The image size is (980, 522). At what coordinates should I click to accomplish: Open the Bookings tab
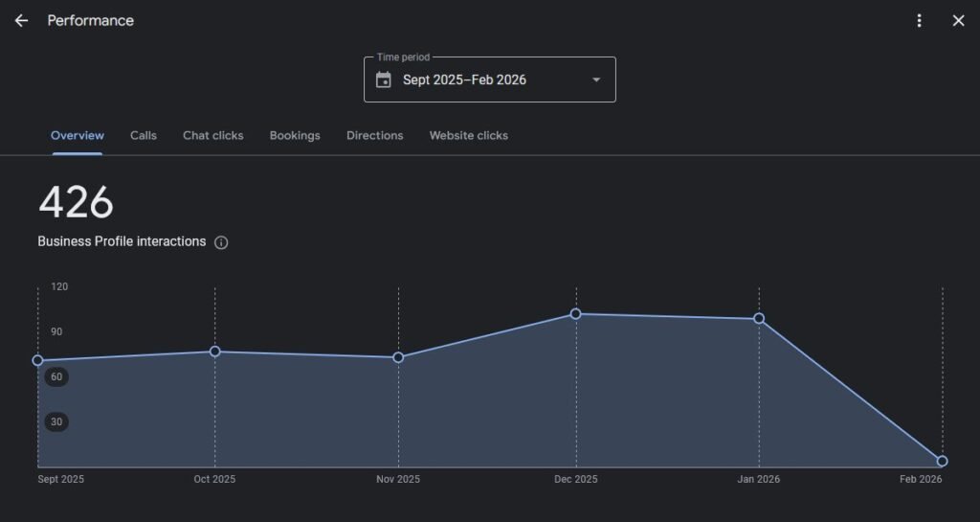click(295, 135)
